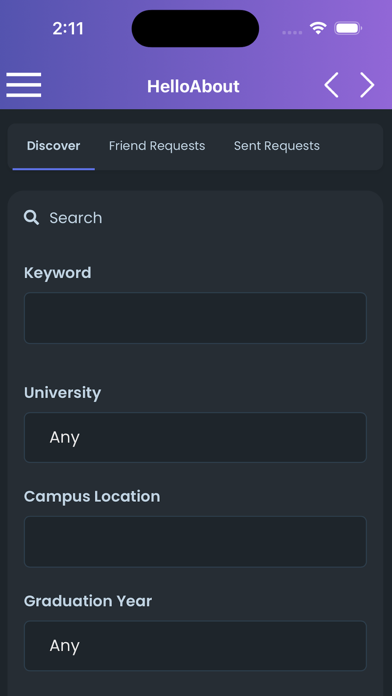Tap the cellular signal dots

pos(292,32)
